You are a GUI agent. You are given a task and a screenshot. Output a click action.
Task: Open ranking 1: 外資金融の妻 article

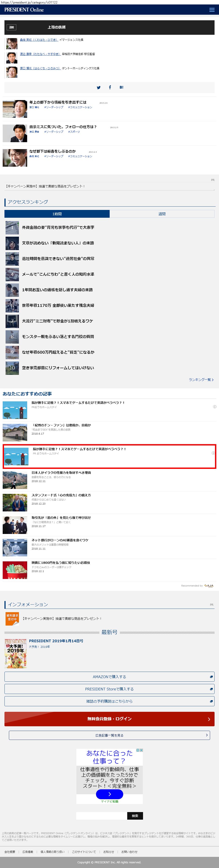click(58, 228)
